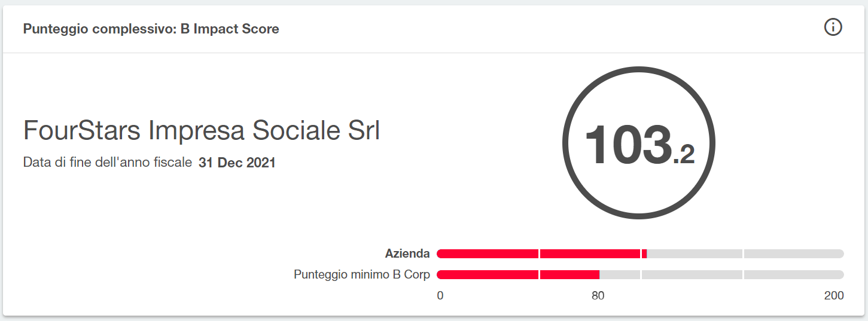The width and height of the screenshot is (868, 321).
Task: Click the Azienda label
Action: pos(407,253)
